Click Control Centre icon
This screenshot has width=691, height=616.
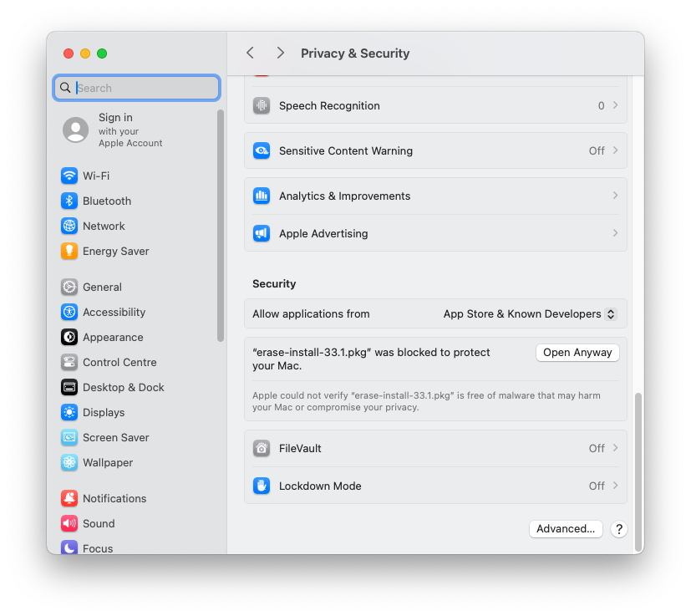pyautogui.click(x=69, y=362)
